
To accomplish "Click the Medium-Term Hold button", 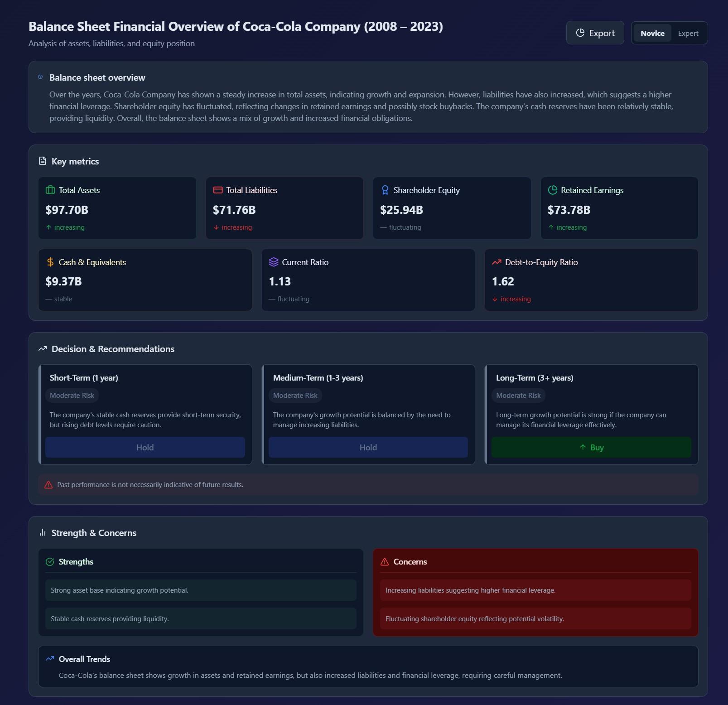I will point(368,447).
